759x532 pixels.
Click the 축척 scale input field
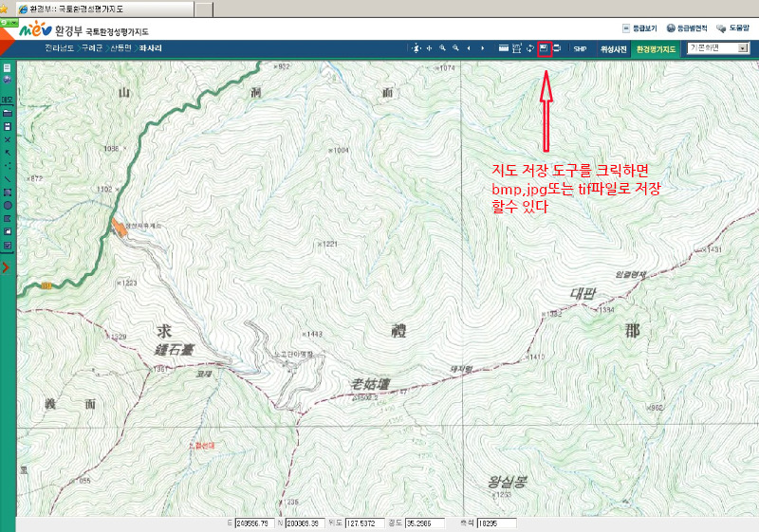click(x=496, y=523)
